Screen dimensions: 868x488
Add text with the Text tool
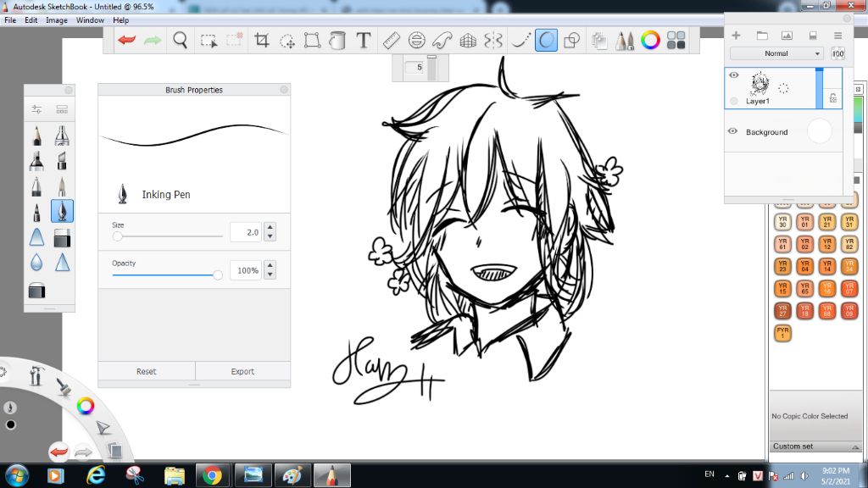pos(363,41)
